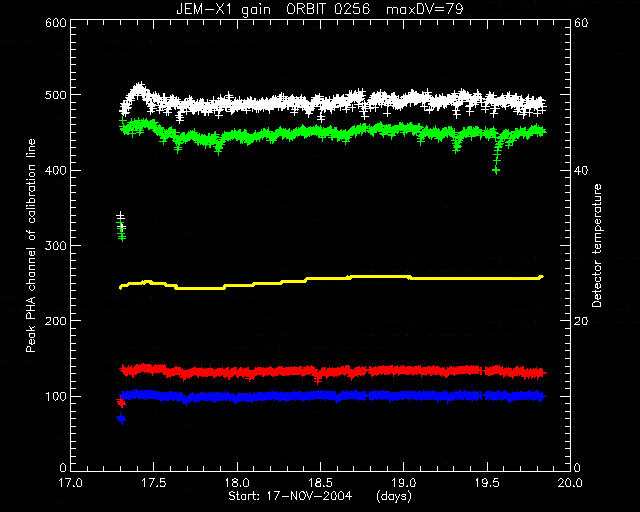The height and width of the screenshot is (512, 640).
Task: Click the 'Start: 17-NOV-2004' axis caption
Action: coord(290,496)
